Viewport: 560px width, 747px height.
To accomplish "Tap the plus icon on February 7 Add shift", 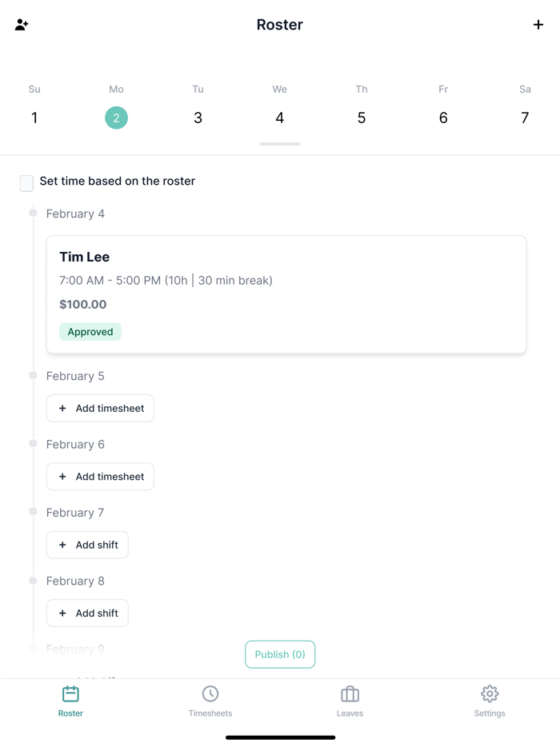I will (x=63, y=545).
